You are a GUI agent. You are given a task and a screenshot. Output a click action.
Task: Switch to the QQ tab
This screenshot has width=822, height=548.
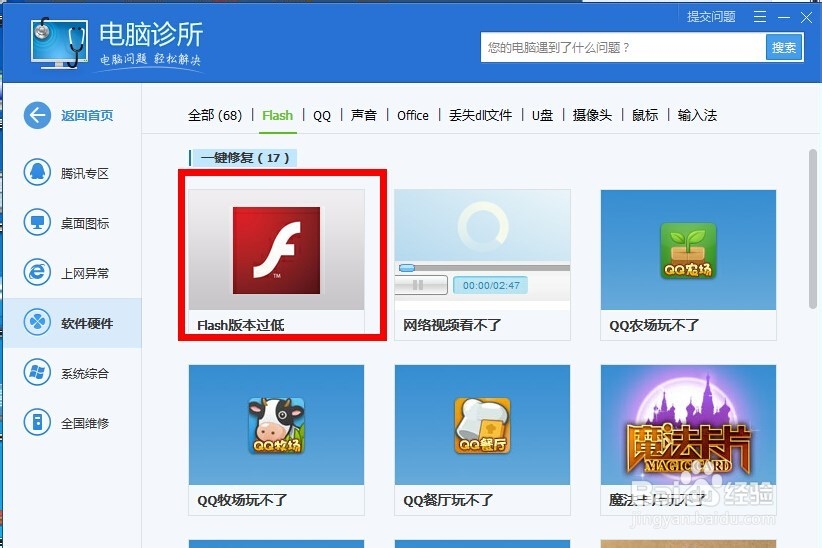pyautogui.click(x=322, y=116)
